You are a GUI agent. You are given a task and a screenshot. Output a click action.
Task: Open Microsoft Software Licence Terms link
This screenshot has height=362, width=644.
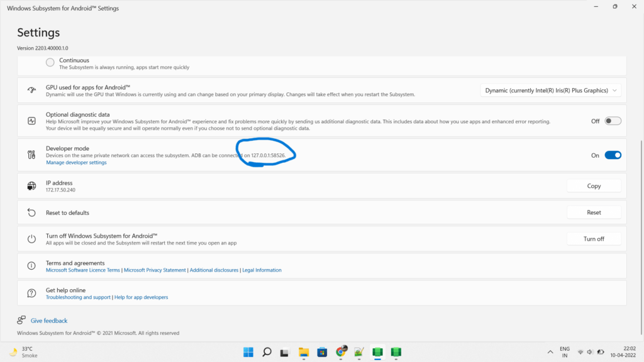(x=83, y=270)
